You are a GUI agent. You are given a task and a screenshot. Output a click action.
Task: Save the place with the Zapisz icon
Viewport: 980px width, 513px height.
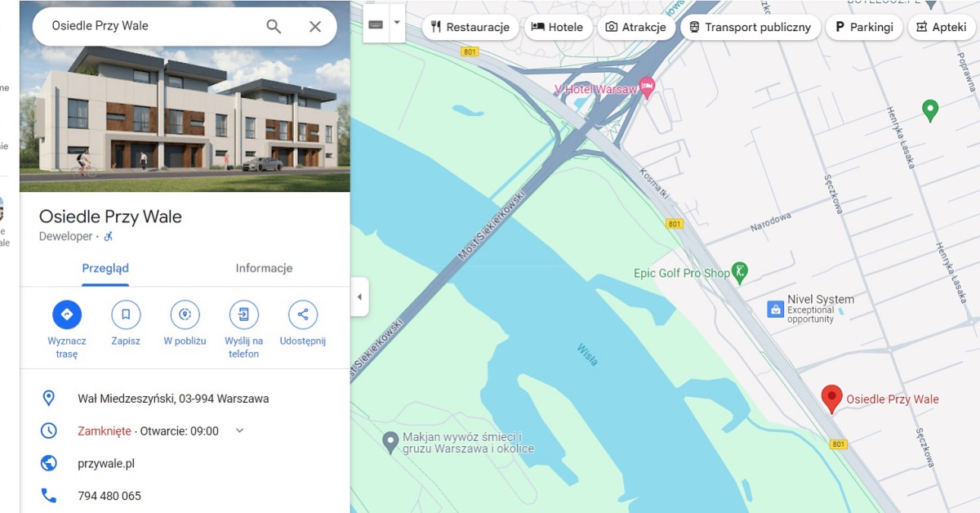[x=126, y=314]
